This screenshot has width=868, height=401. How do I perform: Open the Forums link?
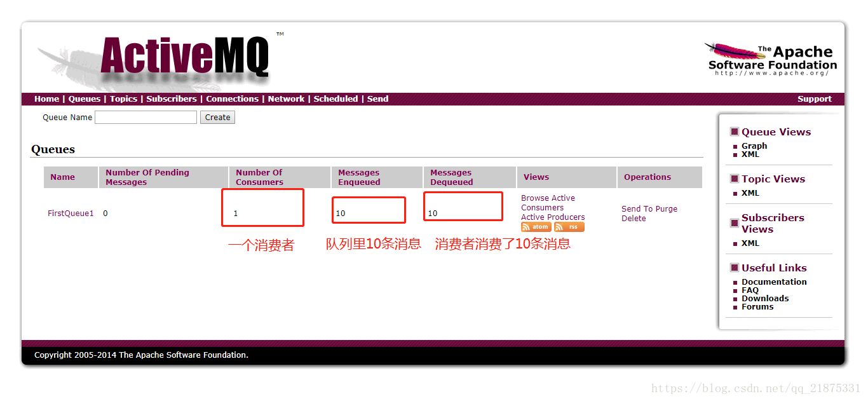[757, 307]
